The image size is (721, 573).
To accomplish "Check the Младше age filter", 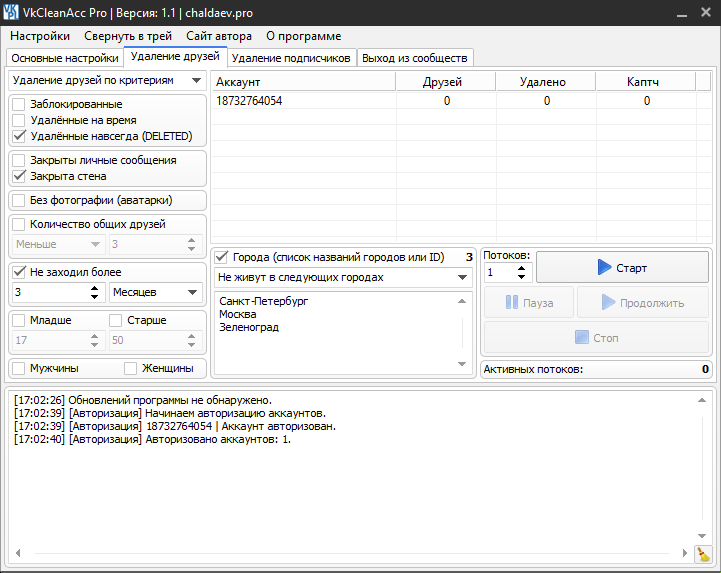I will coord(19,320).
